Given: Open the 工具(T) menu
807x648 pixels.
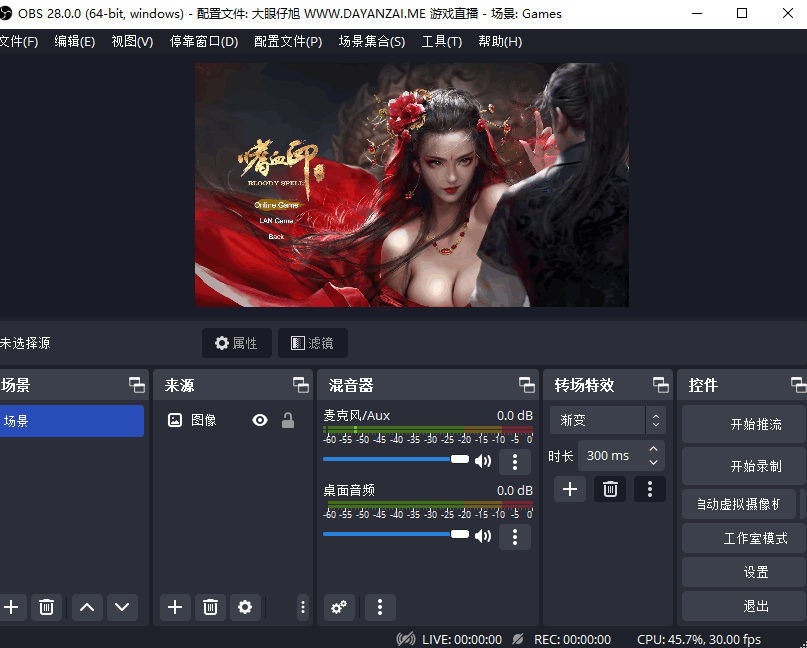Looking at the screenshot, I should coord(442,42).
